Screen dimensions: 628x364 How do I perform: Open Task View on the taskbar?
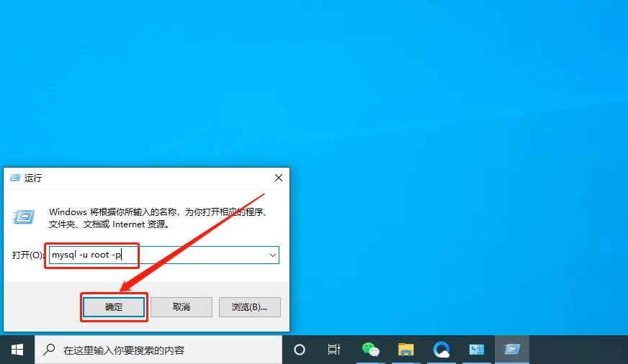click(333, 350)
